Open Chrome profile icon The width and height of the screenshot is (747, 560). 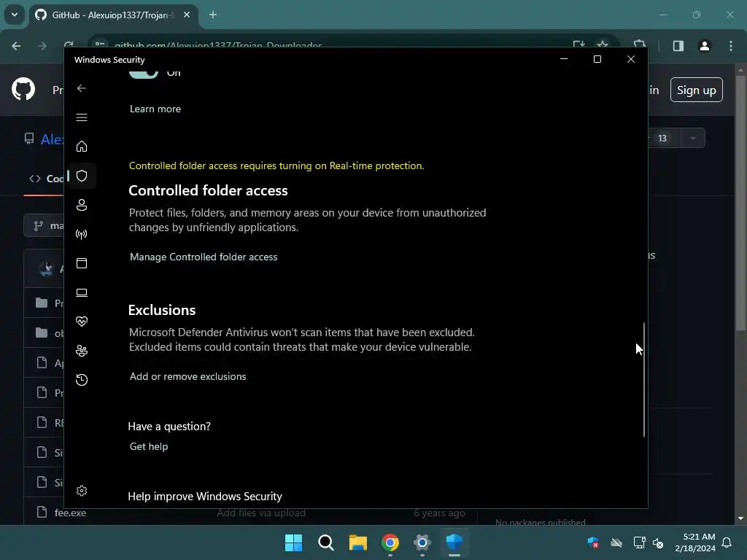[704, 46]
